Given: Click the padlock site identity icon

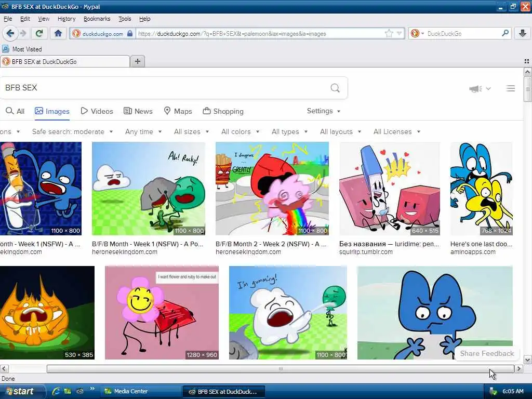Looking at the screenshot, I should tap(129, 33).
